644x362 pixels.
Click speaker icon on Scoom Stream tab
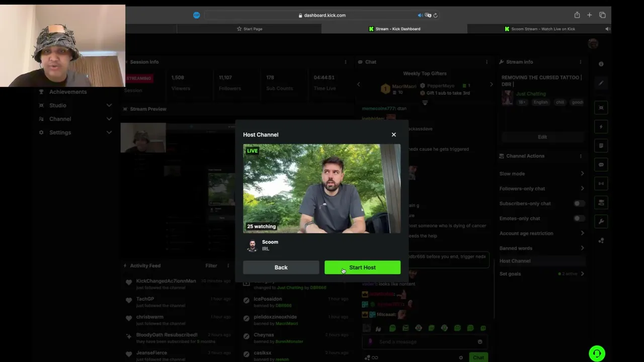point(607,29)
